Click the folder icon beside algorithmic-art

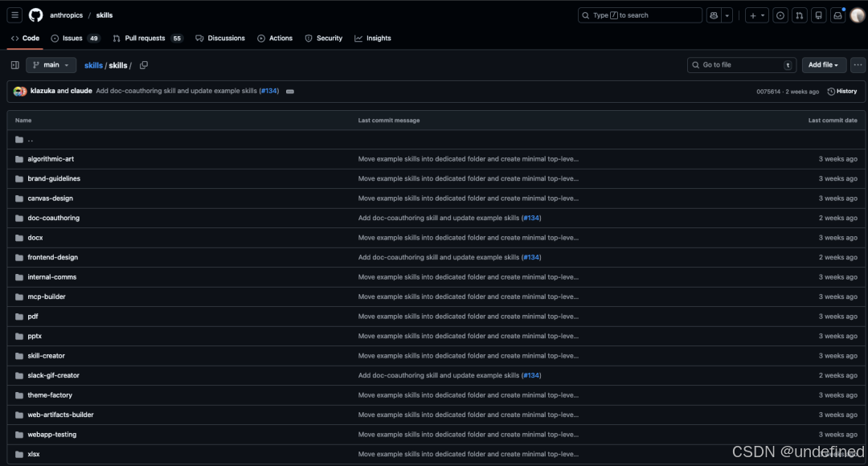[19, 159]
